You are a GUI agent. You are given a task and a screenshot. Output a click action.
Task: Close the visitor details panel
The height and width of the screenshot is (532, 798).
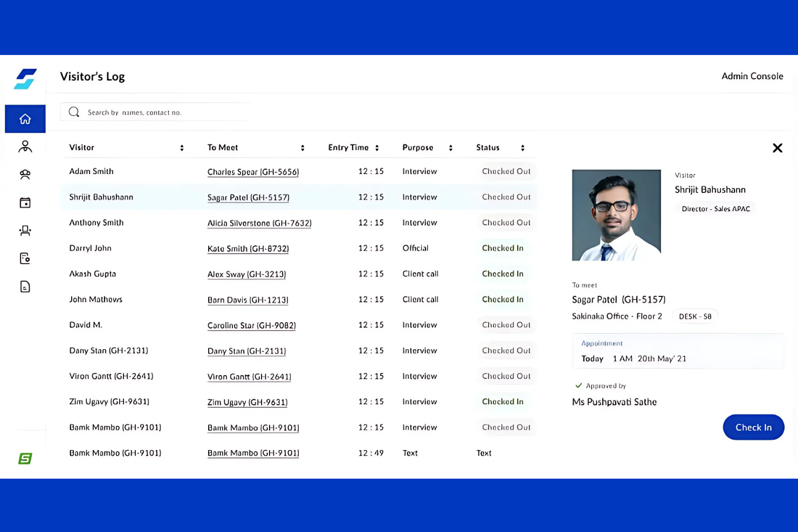[777, 148]
